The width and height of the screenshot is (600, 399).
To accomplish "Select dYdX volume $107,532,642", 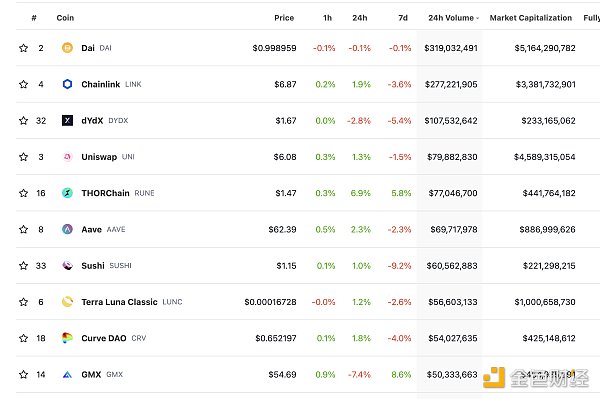I will click(451, 121).
